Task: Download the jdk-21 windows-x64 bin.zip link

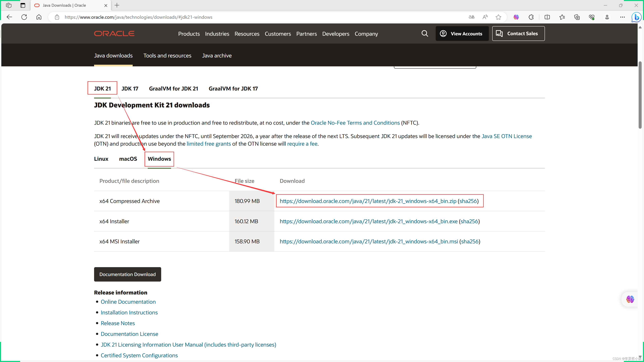Action: (368, 201)
